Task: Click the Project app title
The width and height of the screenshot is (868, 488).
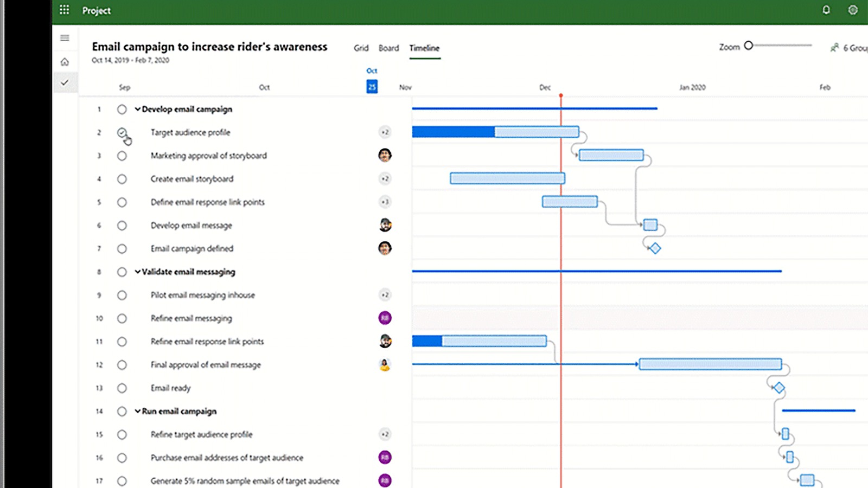Action: pyautogui.click(x=97, y=10)
